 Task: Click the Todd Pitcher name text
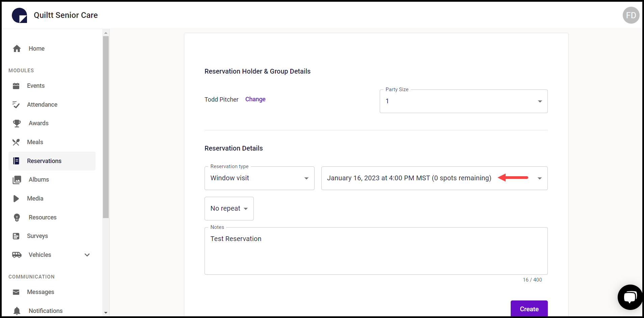(221, 100)
